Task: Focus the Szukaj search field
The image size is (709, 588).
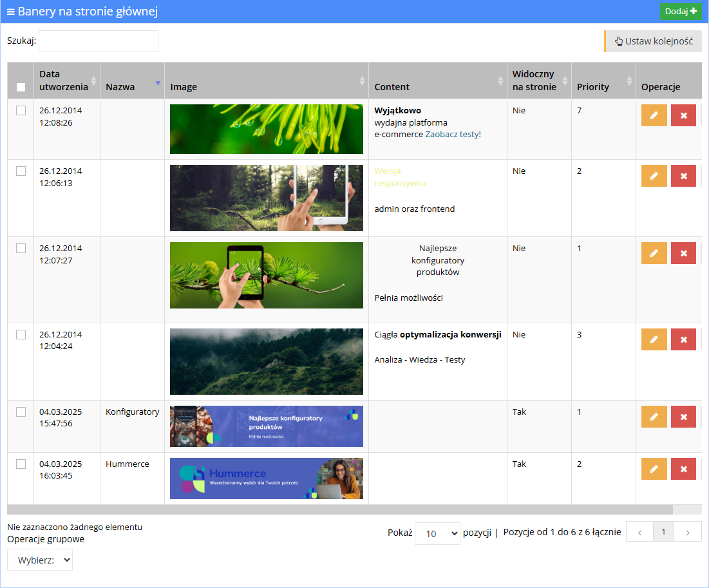Action: click(99, 41)
